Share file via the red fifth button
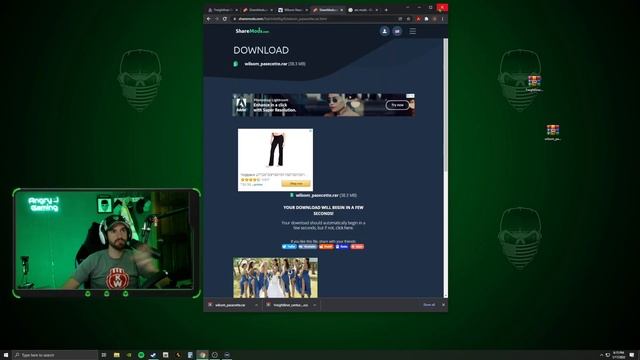 pos(357,247)
